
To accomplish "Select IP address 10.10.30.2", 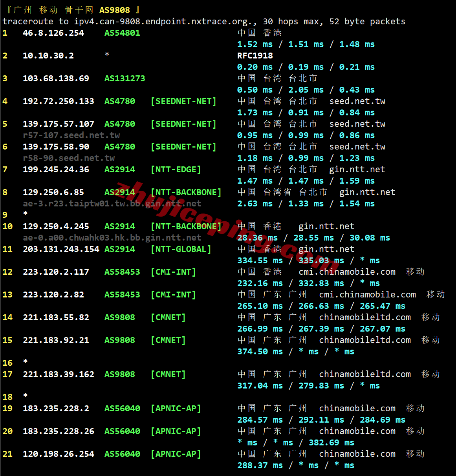I will pyautogui.click(x=48, y=56).
